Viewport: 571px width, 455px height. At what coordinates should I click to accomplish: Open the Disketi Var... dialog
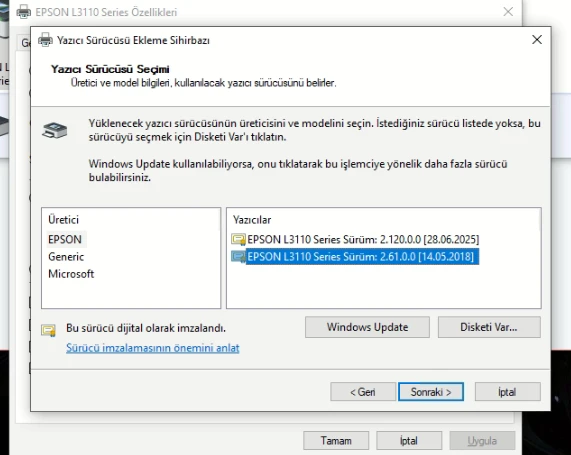point(489,327)
